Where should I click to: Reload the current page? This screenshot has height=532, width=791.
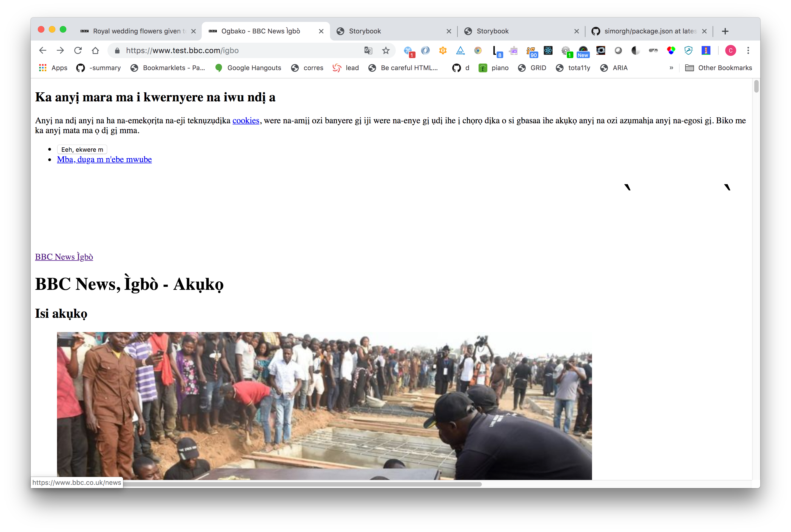click(x=78, y=51)
